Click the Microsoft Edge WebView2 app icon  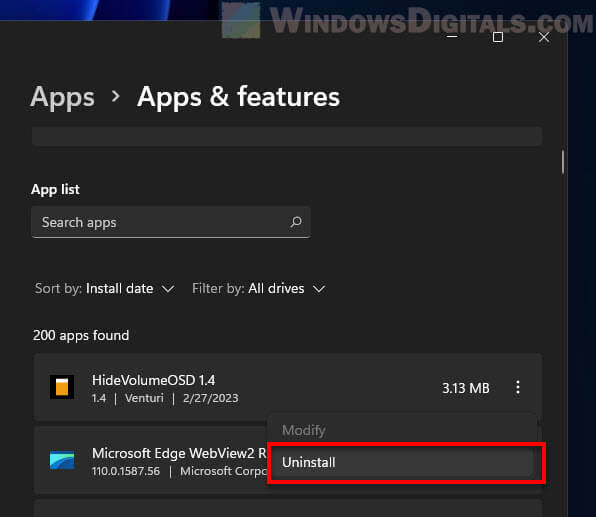[x=62, y=460]
